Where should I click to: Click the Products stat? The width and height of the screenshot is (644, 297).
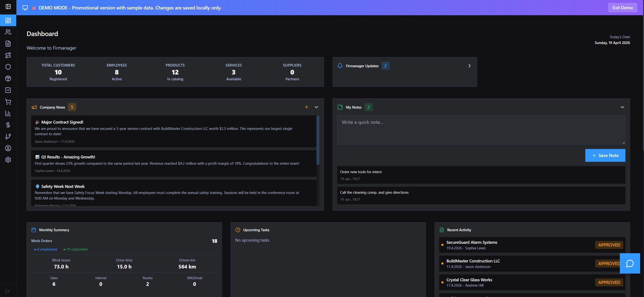(175, 72)
